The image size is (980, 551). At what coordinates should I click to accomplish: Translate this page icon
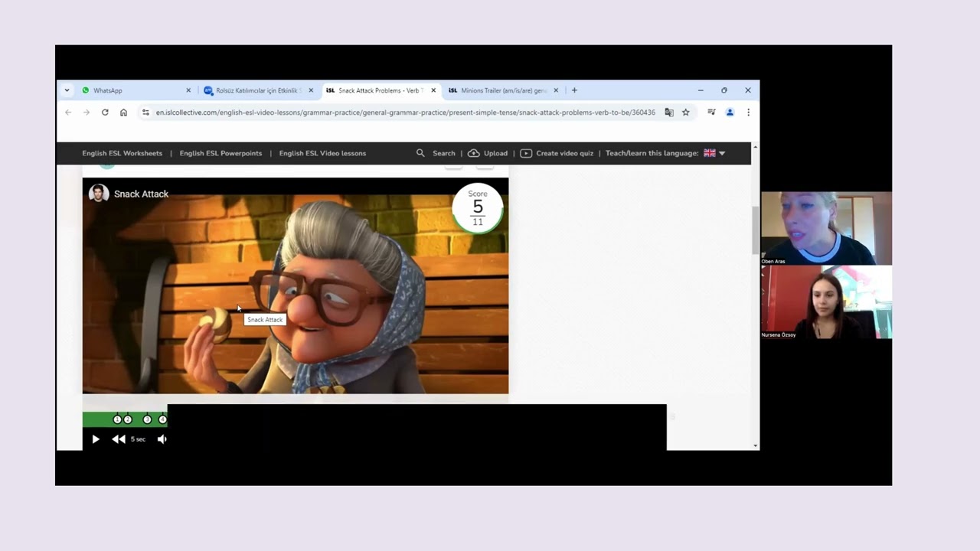click(669, 112)
